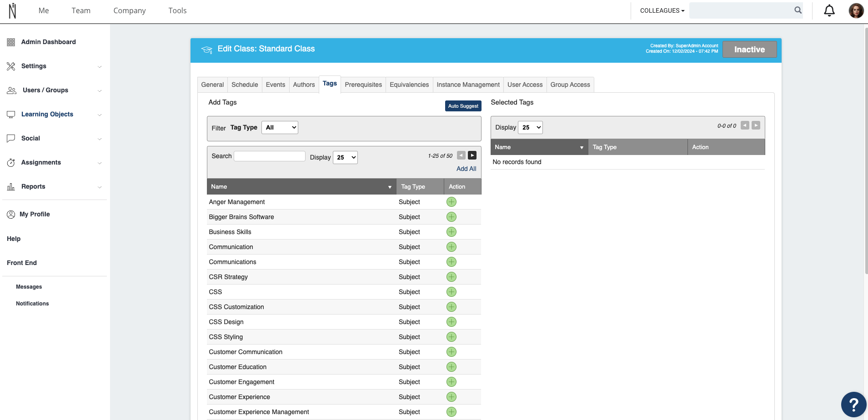Image resolution: width=868 pixels, height=420 pixels.
Task: Add the CSR Strategy tag
Action: 452,277
